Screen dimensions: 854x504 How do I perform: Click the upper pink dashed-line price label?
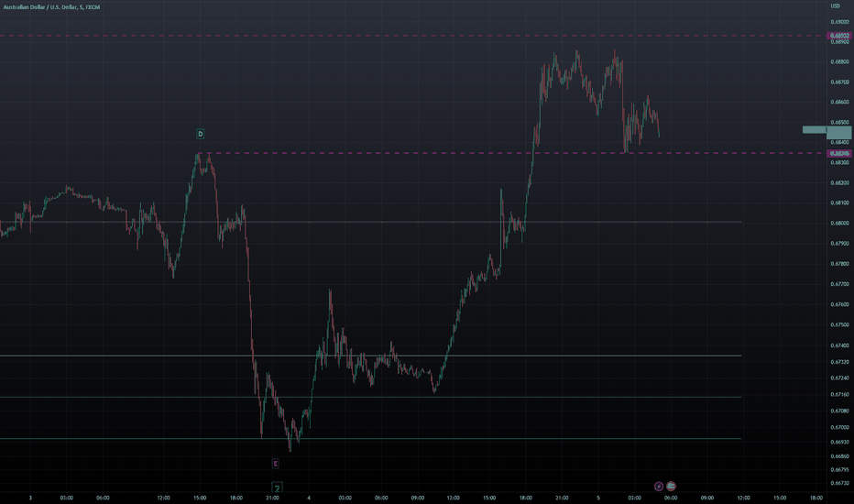click(838, 36)
